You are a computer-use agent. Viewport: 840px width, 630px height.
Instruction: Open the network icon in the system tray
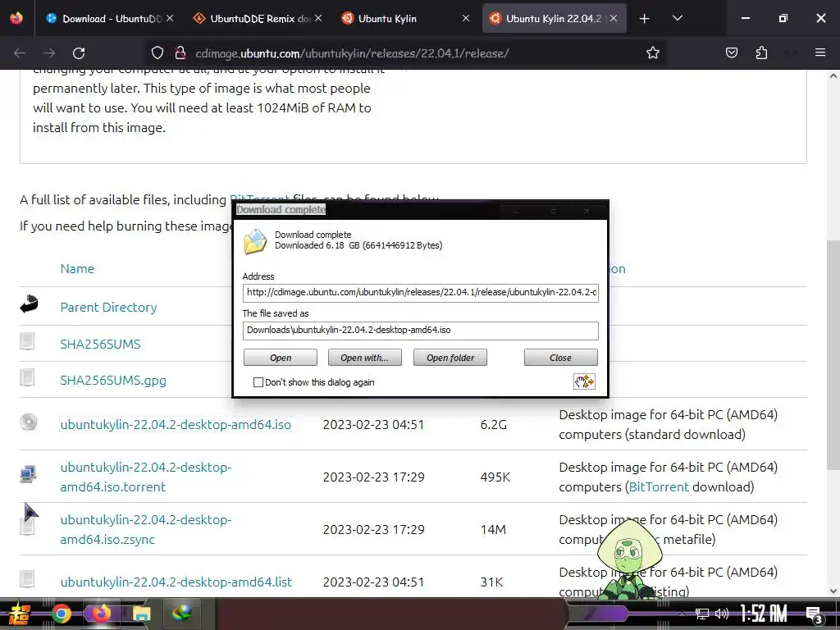tap(701, 614)
